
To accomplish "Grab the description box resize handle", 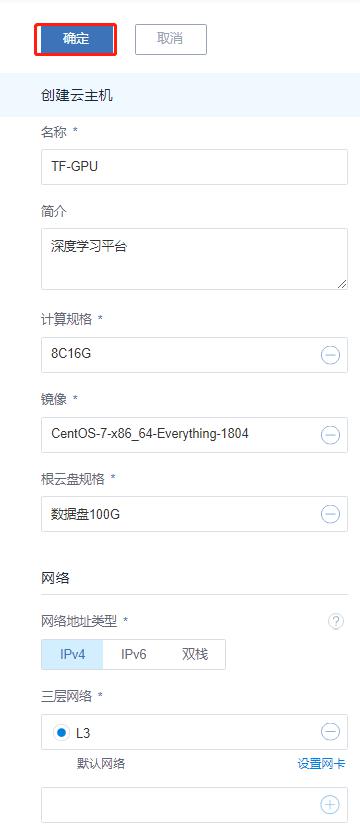I will [x=342, y=284].
